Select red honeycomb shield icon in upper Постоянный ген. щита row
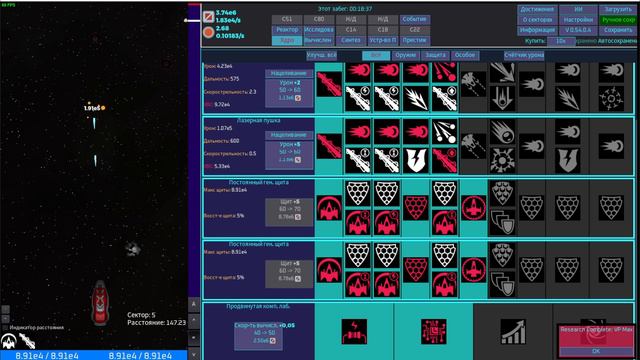 coord(416,208)
